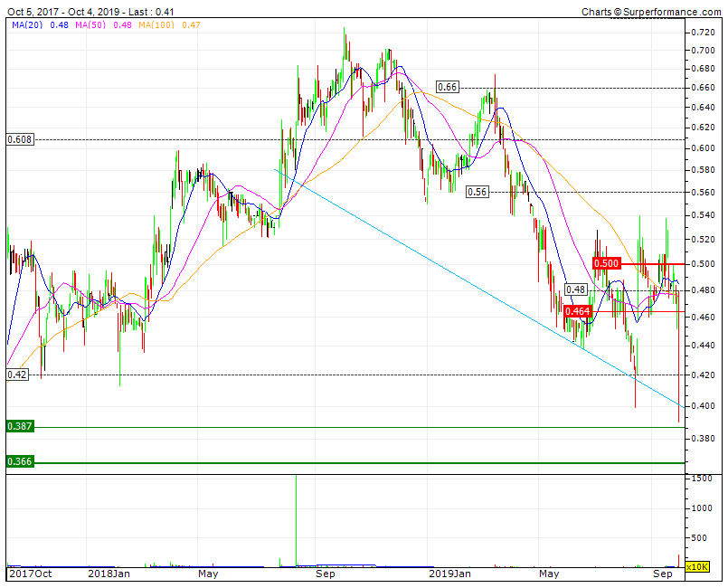Click the MA(50) indicator label
This screenshot has width=728, height=588.
pyautogui.click(x=90, y=25)
